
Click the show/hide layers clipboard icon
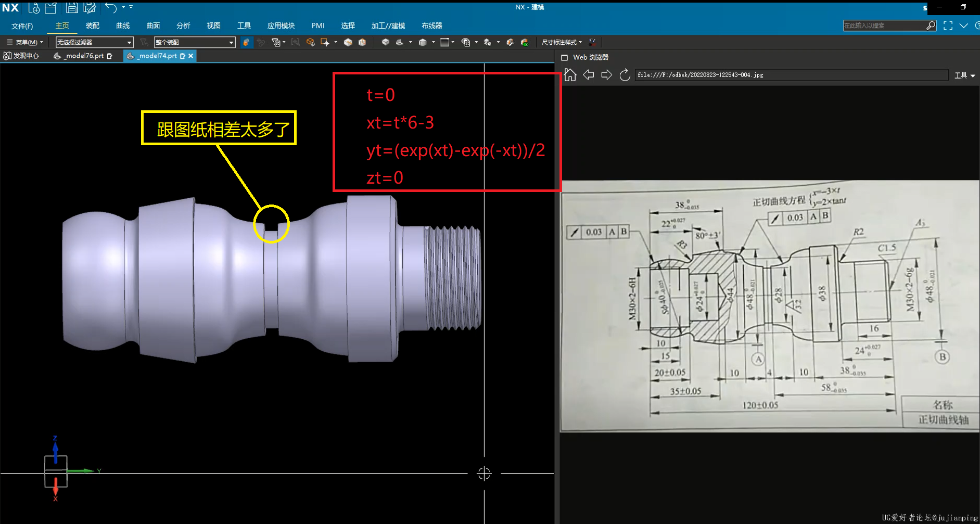(x=466, y=42)
